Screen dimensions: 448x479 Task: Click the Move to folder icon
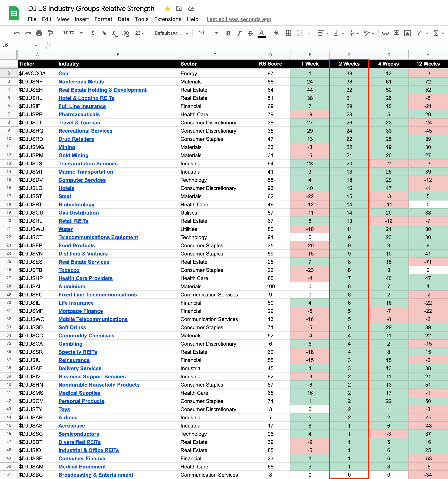(179, 9)
